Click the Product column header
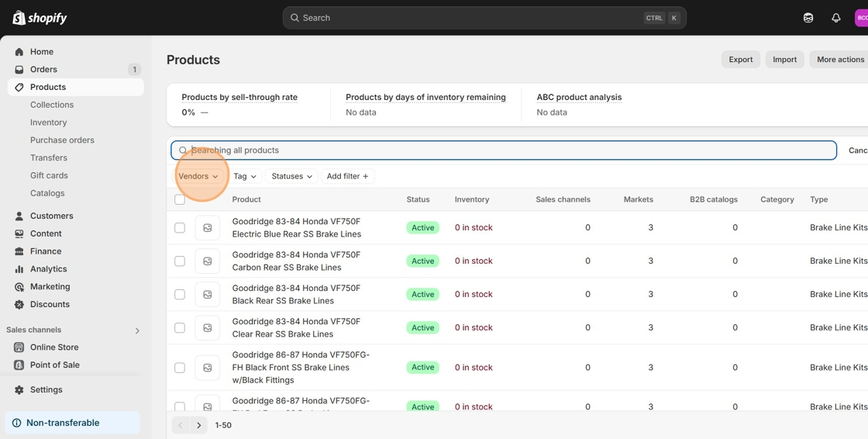Screen dimensions: 868x439 click(246, 199)
